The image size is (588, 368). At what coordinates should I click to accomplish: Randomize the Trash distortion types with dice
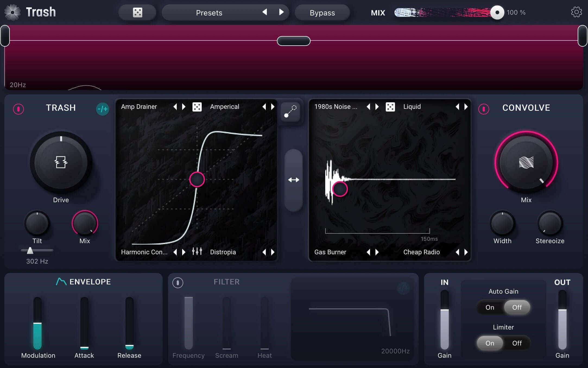click(197, 107)
